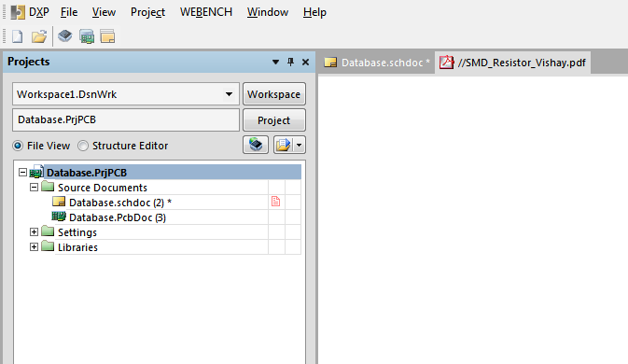This screenshot has width=628, height=364.
Task: Click the schematic icon beside Database.schdoc row
Action: tap(59, 202)
